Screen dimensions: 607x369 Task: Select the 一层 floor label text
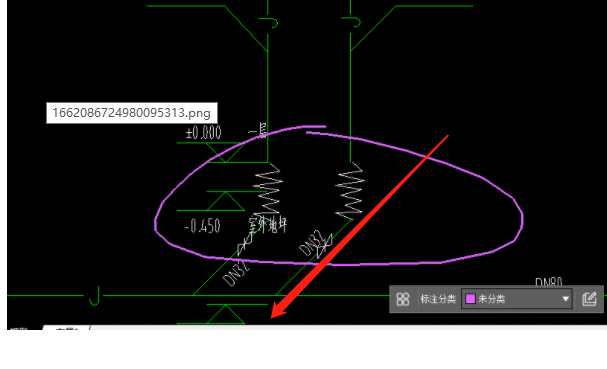pos(258,131)
